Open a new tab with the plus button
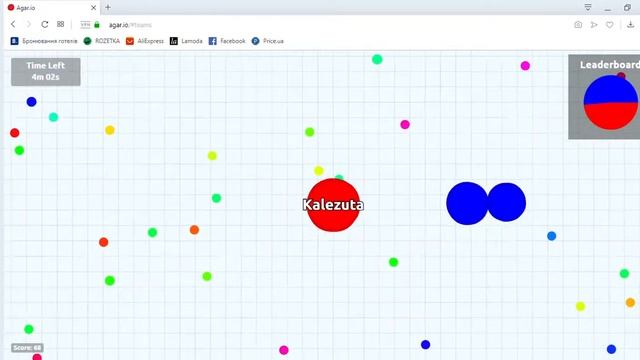Image resolution: width=640 pixels, height=360 pixels. coord(108,7)
